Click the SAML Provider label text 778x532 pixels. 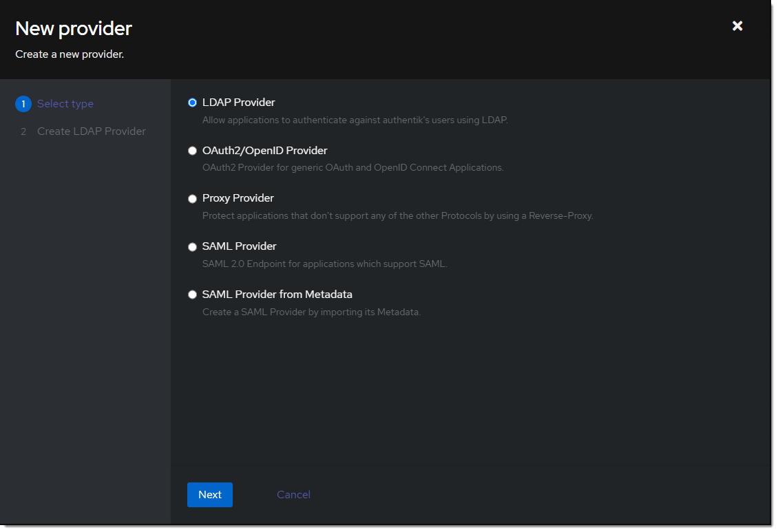coord(239,246)
